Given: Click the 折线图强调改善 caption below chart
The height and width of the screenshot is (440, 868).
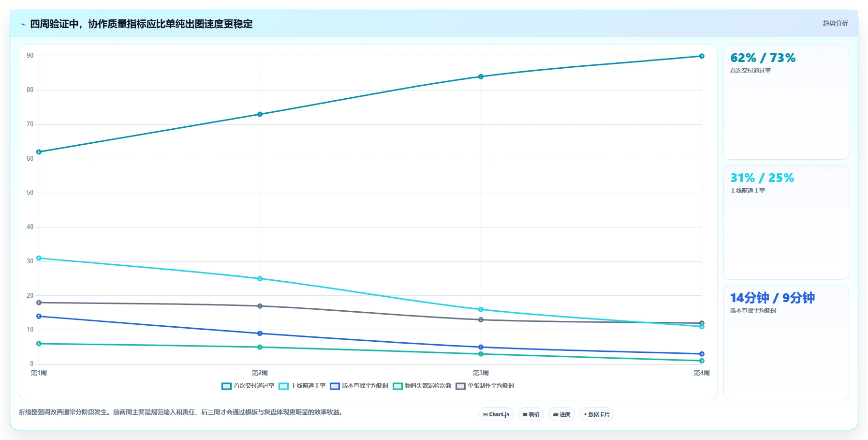Looking at the screenshot, I should pyautogui.click(x=181, y=412).
